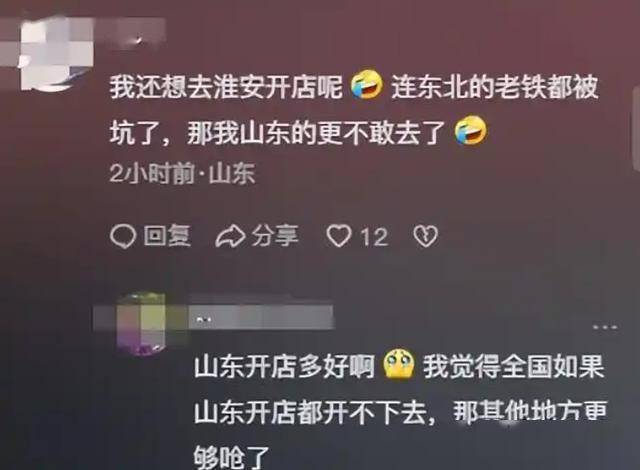640x470 pixels.
Task: Click laughing emoji after 开店呢
Action: coord(367,85)
